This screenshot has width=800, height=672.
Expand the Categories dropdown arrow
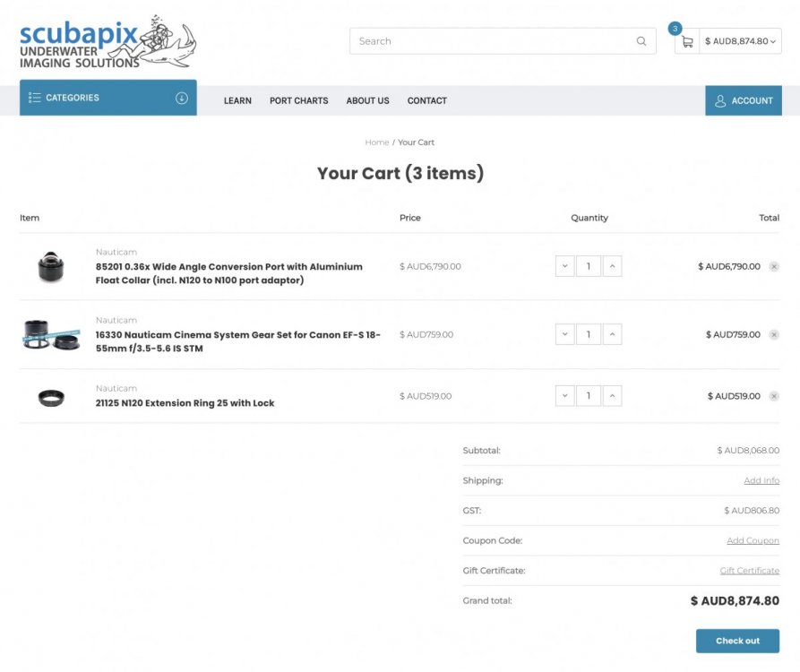182,98
